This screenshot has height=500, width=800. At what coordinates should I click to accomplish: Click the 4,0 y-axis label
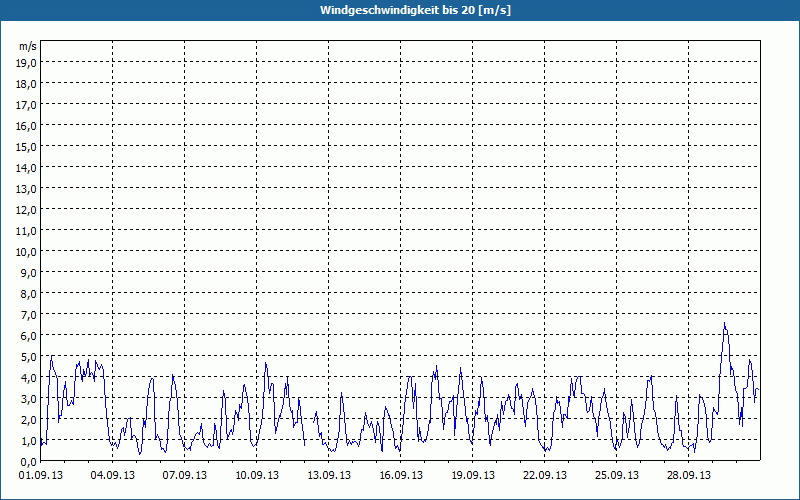tap(29, 378)
